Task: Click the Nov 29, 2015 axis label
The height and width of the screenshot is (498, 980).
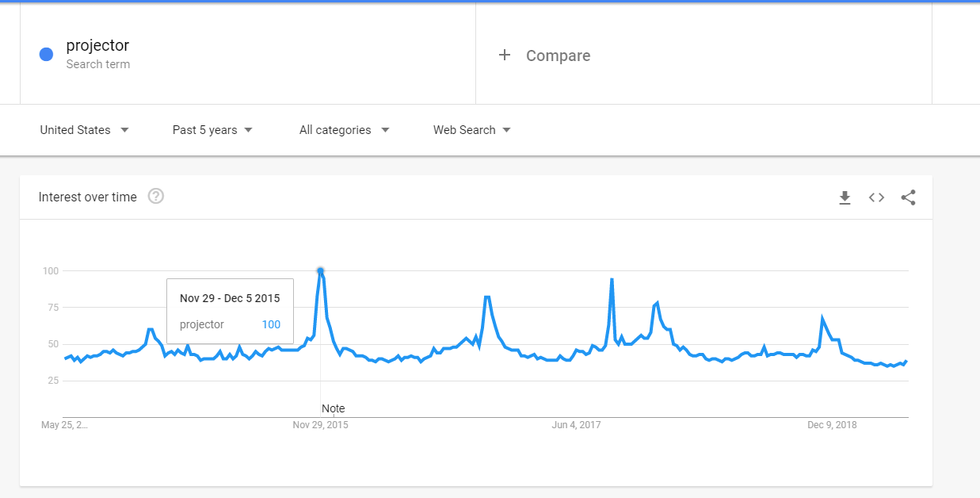Action: tap(320, 425)
